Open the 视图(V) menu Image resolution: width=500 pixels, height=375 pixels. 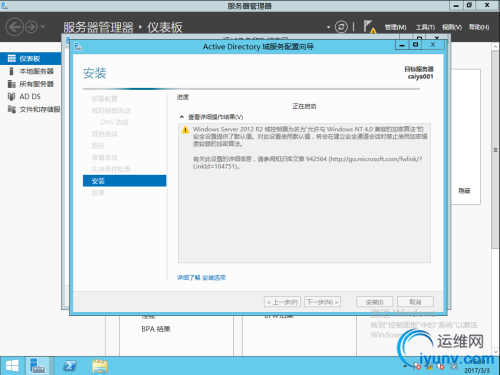pos(452,27)
